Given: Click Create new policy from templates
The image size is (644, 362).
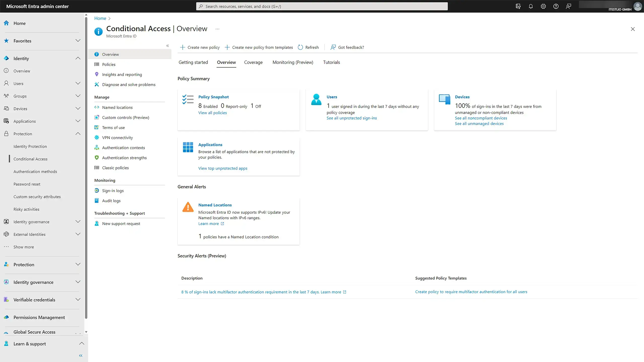Looking at the screenshot, I should 259,47.
